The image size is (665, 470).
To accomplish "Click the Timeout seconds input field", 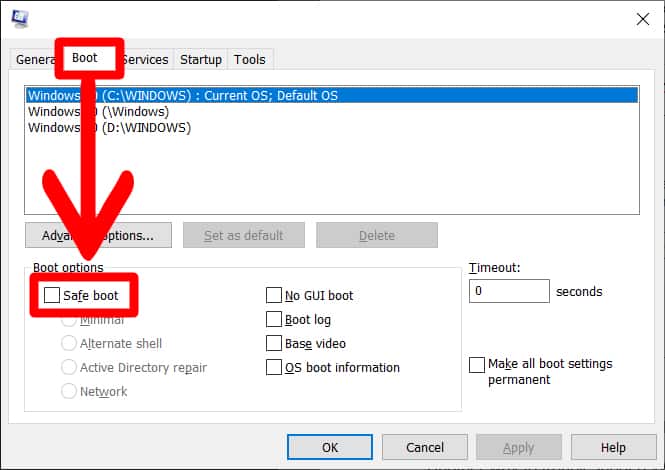I will click(508, 291).
